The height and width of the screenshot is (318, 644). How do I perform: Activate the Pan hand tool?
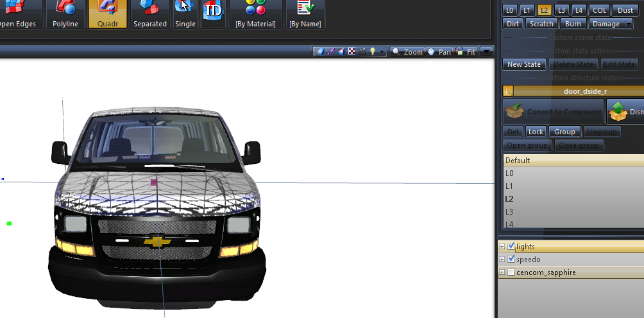click(x=439, y=52)
